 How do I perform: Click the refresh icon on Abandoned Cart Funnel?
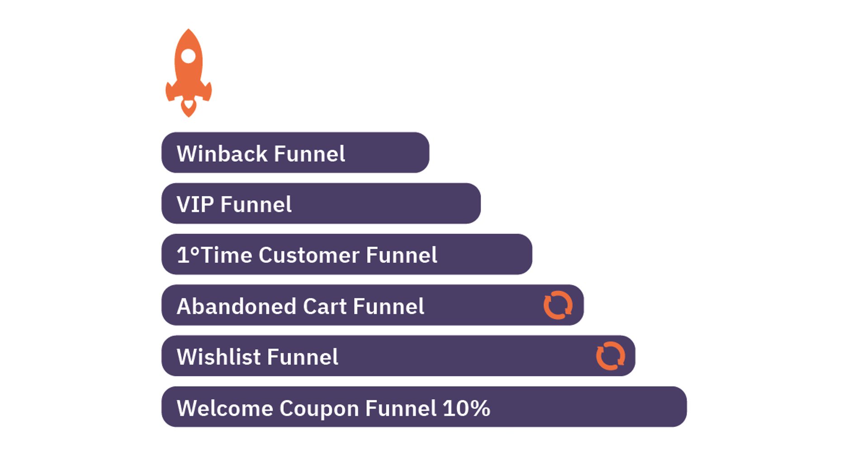pos(558,305)
